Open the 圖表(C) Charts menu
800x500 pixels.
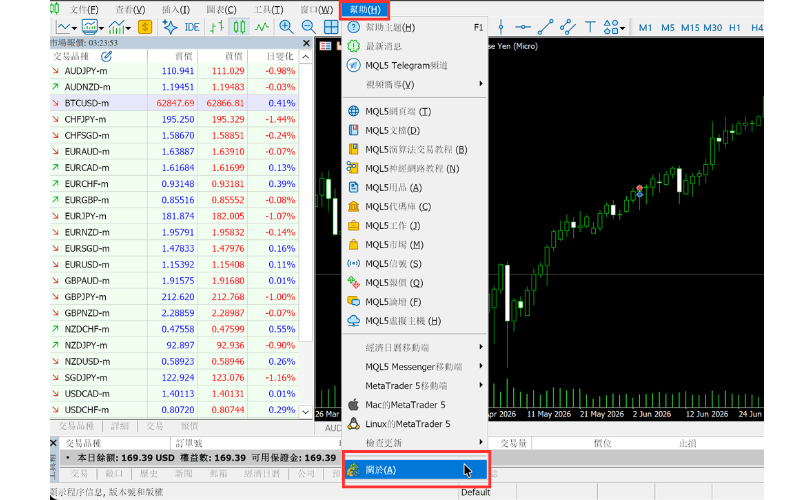click(x=221, y=9)
